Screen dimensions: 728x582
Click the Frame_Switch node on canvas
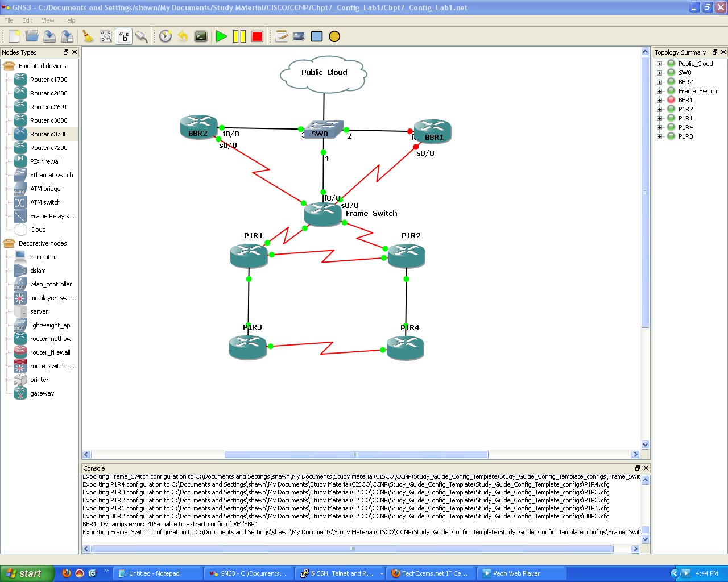point(323,215)
